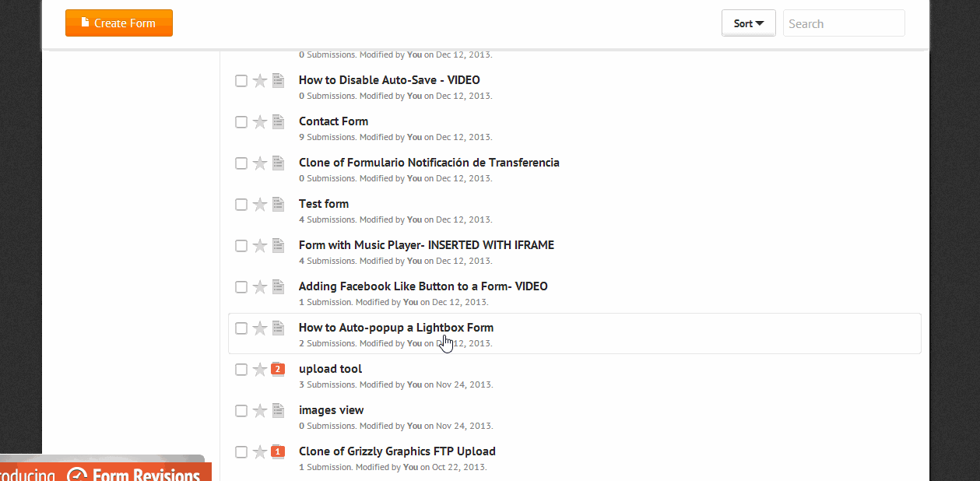Open How to Auto-popup a Lightbox Form
Viewport: 980px width, 481px height.
pyautogui.click(x=395, y=328)
